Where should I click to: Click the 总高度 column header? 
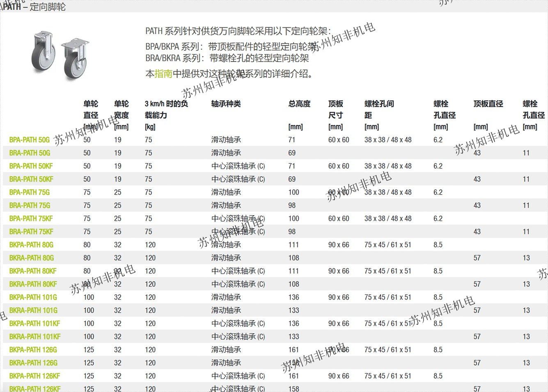pos(299,104)
